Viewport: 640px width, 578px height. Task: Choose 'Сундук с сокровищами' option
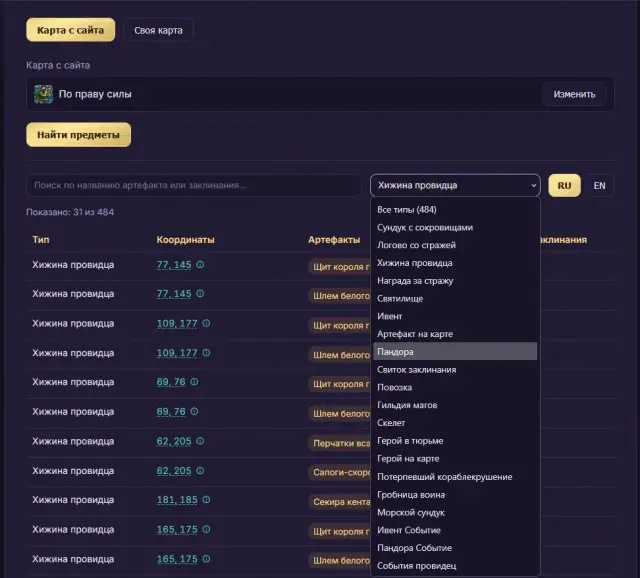click(x=455, y=227)
